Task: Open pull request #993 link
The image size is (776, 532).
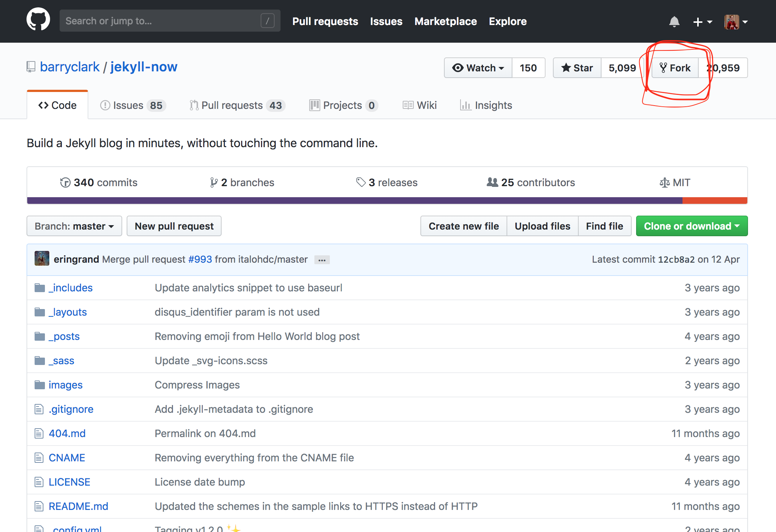Action: pos(200,259)
